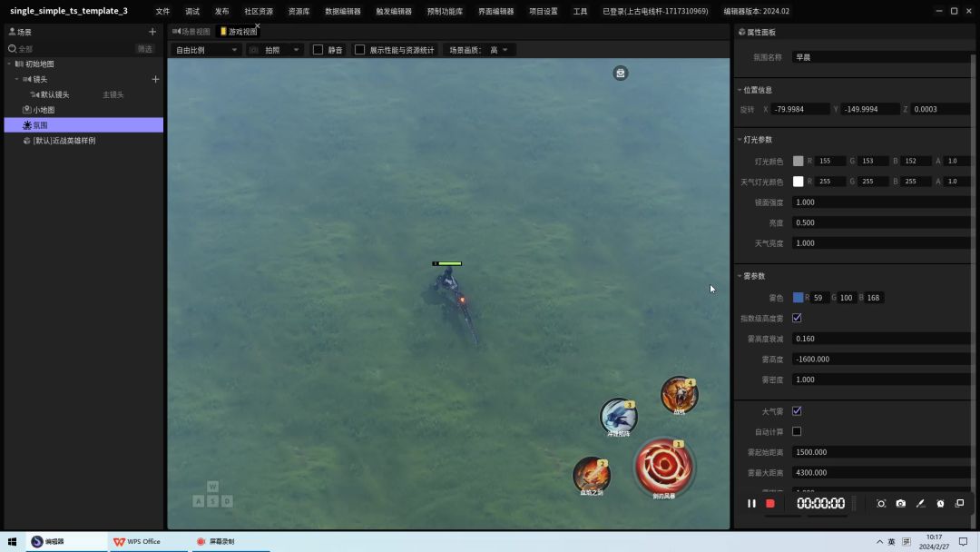Add a camera with 镜头 plus icon
Image resolution: width=980 pixels, height=552 pixels.
point(155,79)
